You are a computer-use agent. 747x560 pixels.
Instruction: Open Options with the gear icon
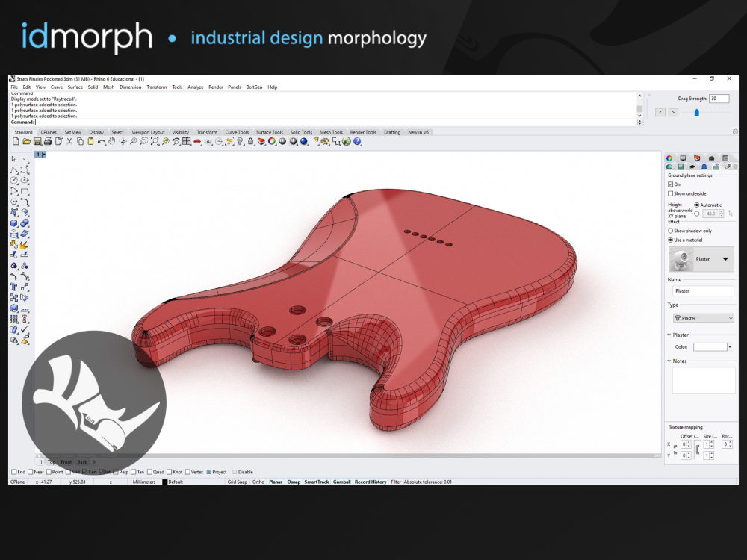click(x=325, y=141)
